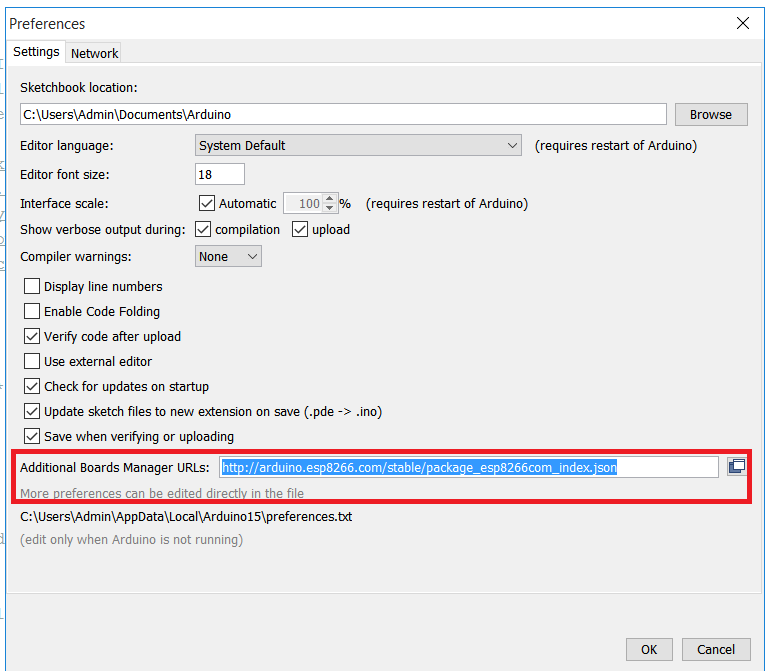Enable Code Folding checkbox
This screenshot has height=671, width=775.
pos(32,311)
